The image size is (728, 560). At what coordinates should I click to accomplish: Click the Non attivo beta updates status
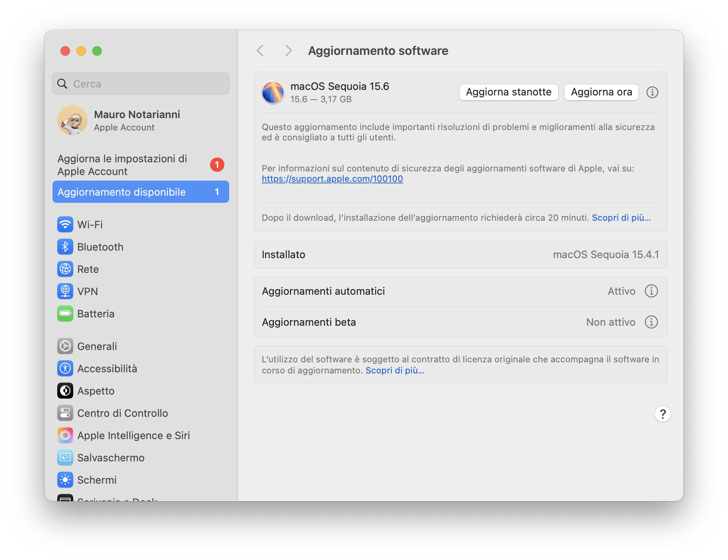(x=611, y=322)
